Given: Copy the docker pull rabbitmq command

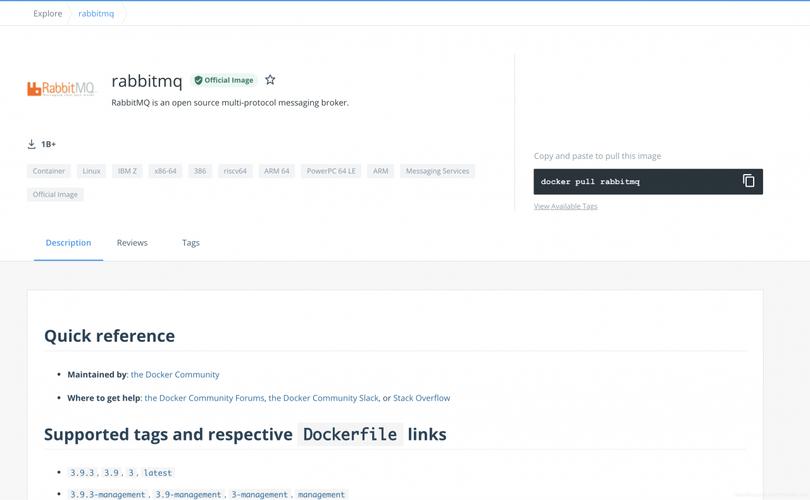Looking at the screenshot, I should click(749, 181).
